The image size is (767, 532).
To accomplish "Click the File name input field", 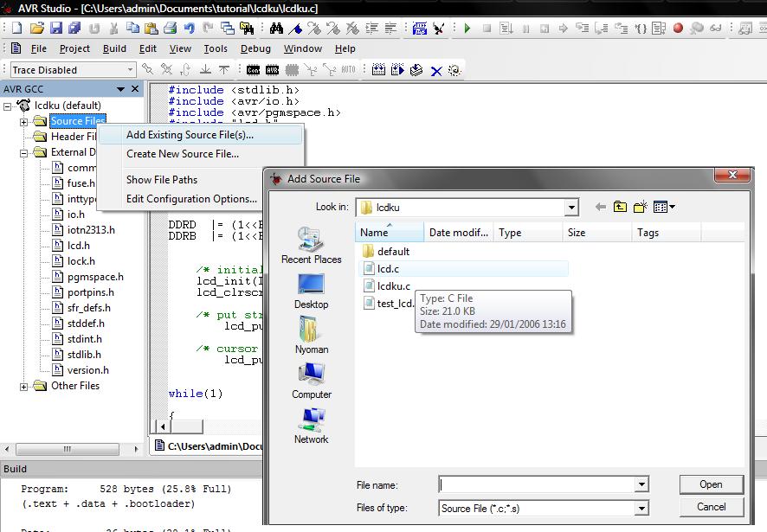I will (537, 484).
